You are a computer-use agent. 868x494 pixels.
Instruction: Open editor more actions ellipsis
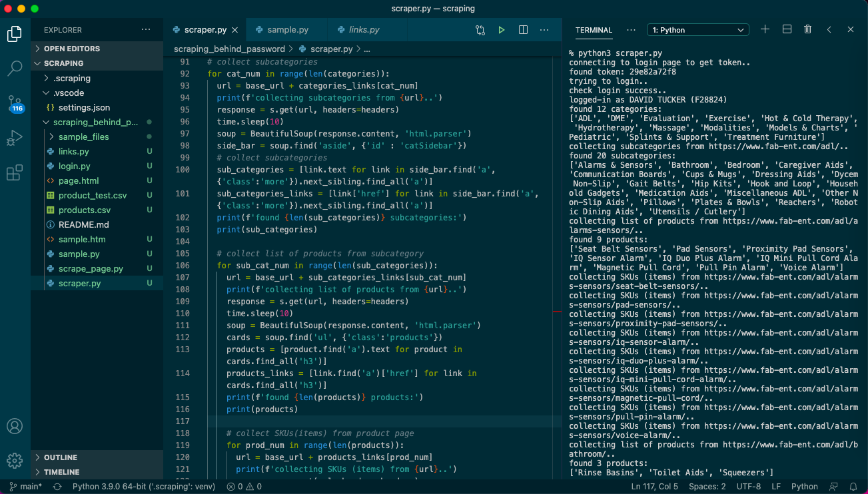point(544,30)
